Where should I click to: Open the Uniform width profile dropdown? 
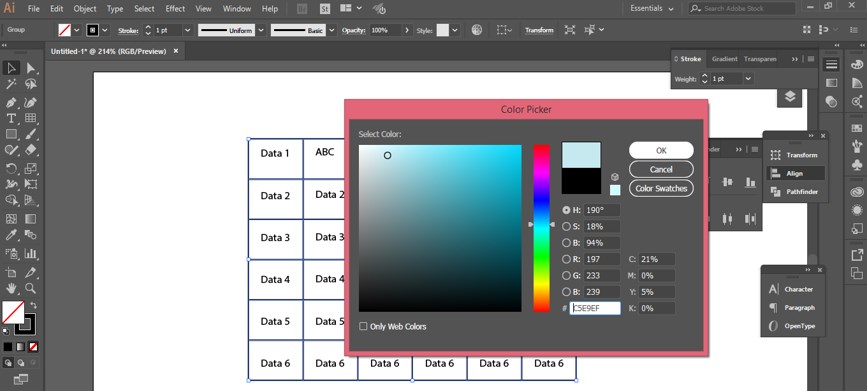point(261,30)
